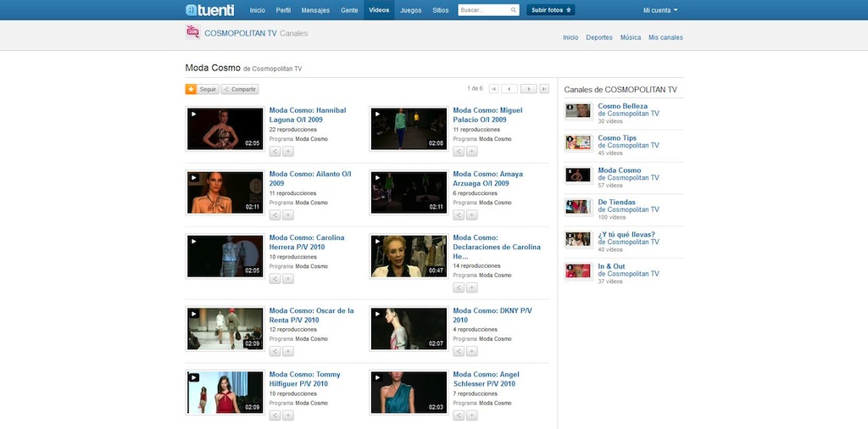Share the Tommy Hilfiger P/V 2010 video
The width and height of the screenshot is (868, 429).
[275, 415]
